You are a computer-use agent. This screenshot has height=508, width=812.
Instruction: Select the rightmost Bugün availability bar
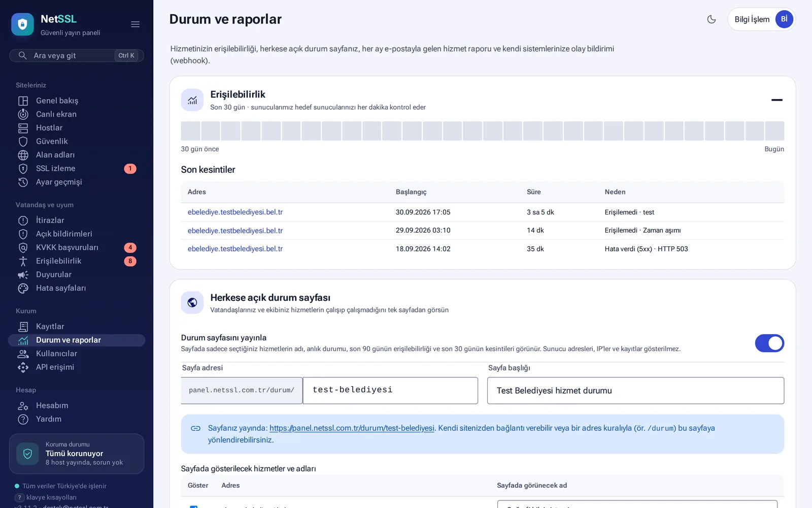pos(774,131)
